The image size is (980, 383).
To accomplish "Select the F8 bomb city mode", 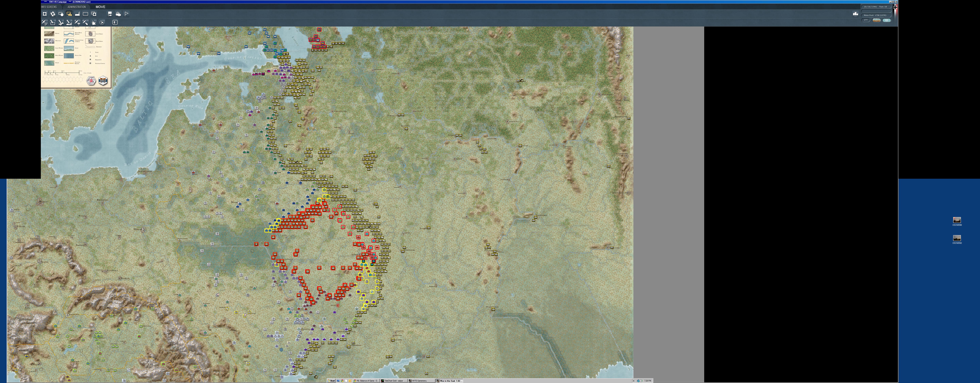I will point(69,22).
